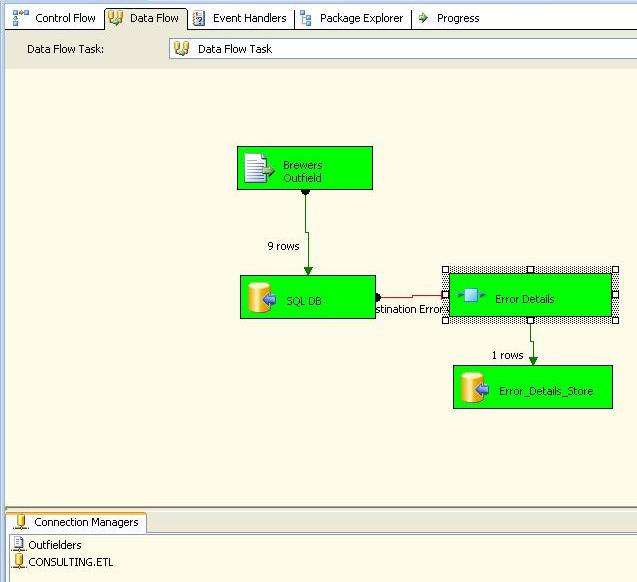
Task: Select the Error Details transformation component
Action: [x=530, y=295]
